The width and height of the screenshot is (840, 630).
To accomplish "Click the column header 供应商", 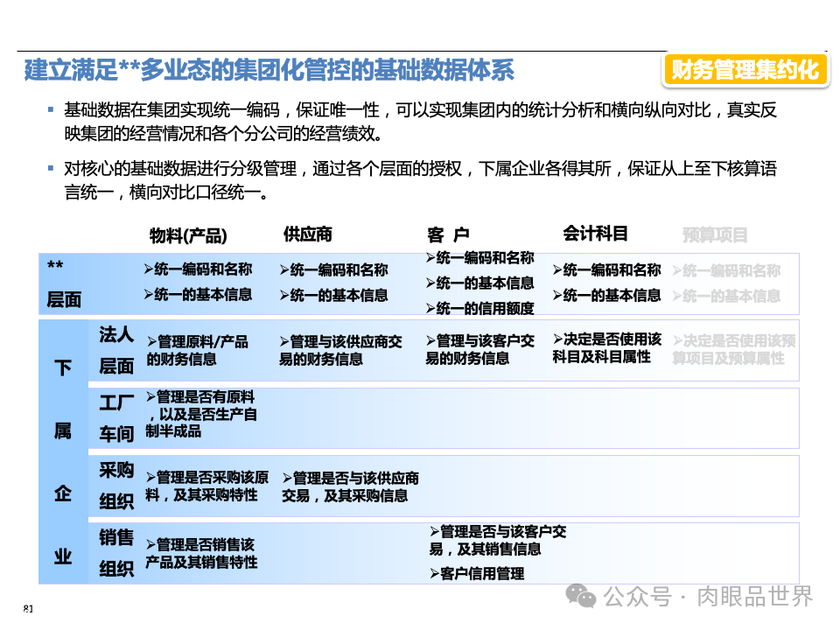I will 307,234.
